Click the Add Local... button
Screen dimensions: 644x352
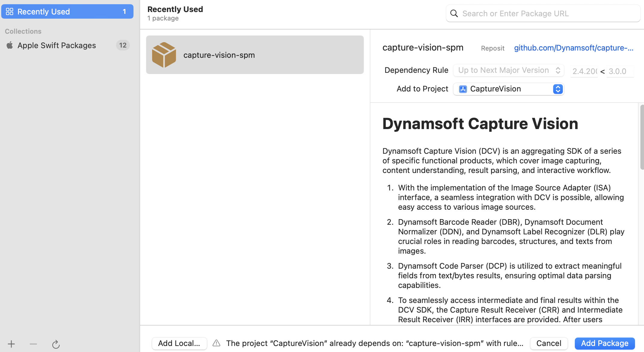pyautogui.click(x=179, y=343)
